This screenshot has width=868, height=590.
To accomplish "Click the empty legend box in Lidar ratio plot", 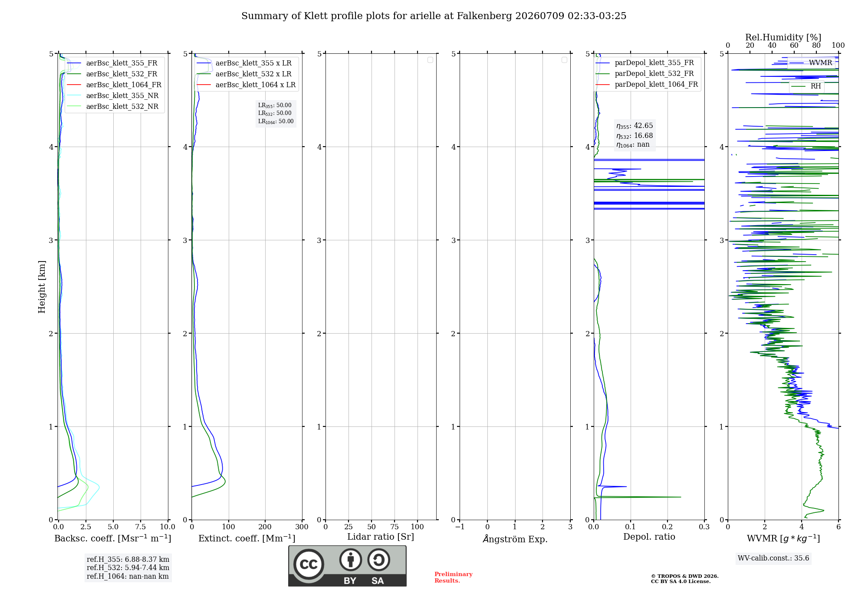I will point(430,60).
